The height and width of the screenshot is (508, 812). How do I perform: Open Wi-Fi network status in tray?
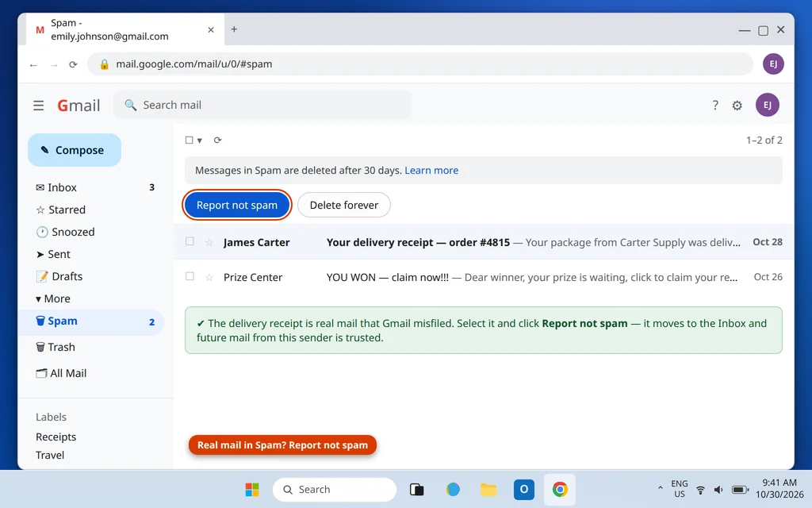(x=700, y=489)
